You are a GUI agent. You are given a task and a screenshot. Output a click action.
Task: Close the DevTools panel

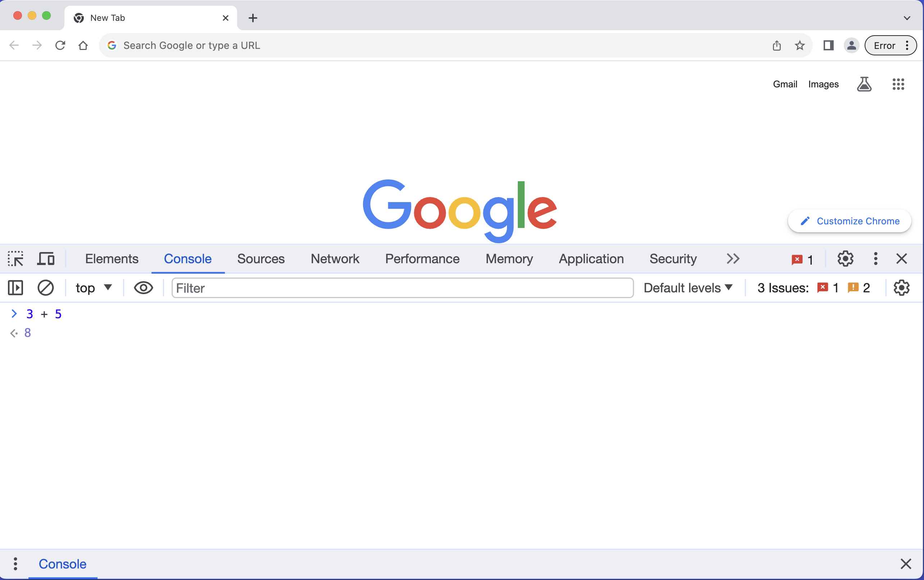tap(901, 259)
